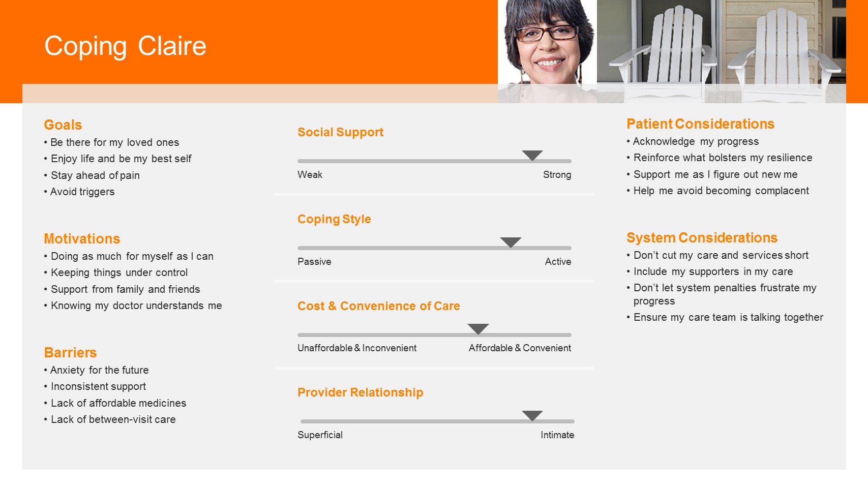Viewport: 868px width, 488px height.
Task: Click the Coping Style slider triangle
Action: [511, 242]
